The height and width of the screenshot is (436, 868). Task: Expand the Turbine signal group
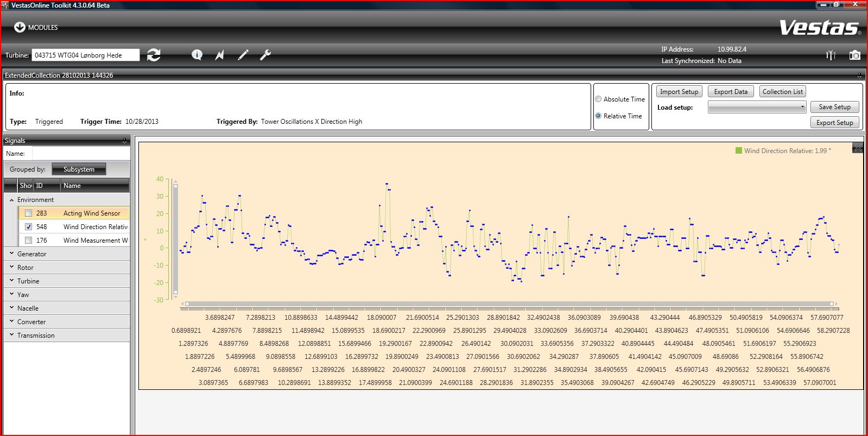(x=12, y=281)
